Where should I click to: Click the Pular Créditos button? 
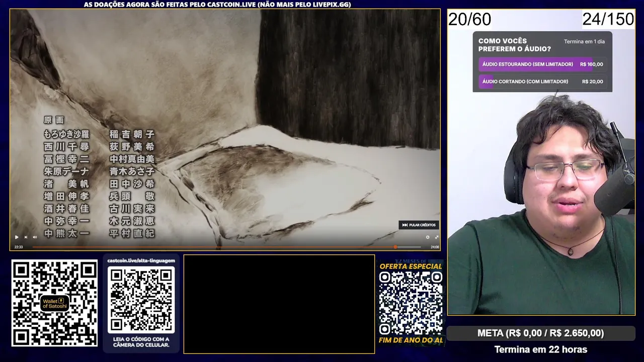click(419, 225)
